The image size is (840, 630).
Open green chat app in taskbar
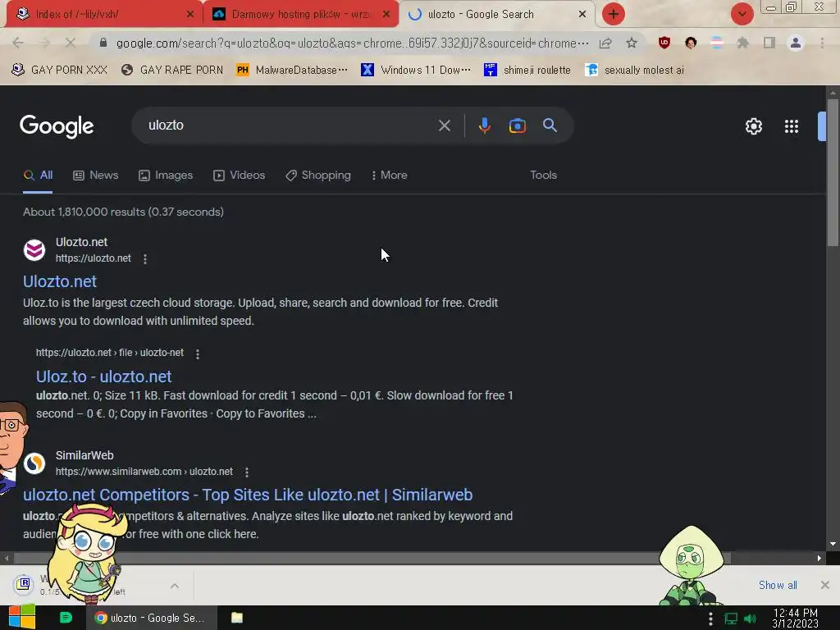[66, 618]
